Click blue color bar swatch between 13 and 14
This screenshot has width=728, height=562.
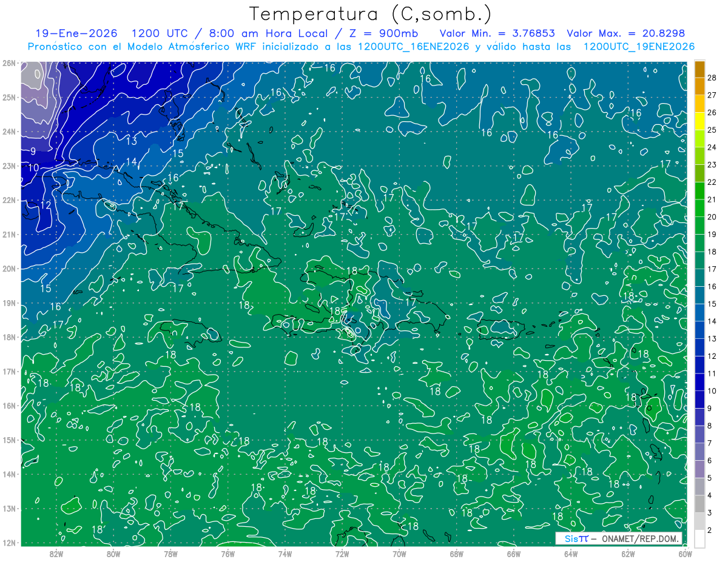[700, 330]
